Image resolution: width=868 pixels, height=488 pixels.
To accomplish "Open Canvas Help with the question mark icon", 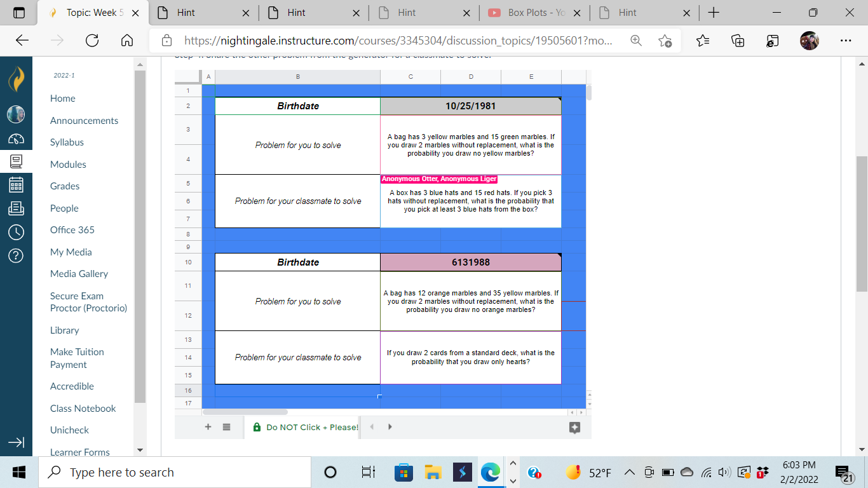I will point(15,255).
